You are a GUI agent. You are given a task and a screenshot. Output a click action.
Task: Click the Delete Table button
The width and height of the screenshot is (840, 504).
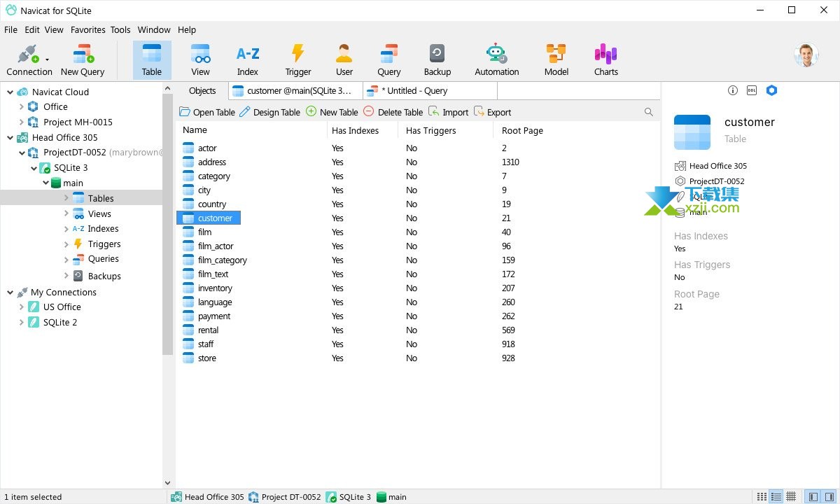pos(393,112)
